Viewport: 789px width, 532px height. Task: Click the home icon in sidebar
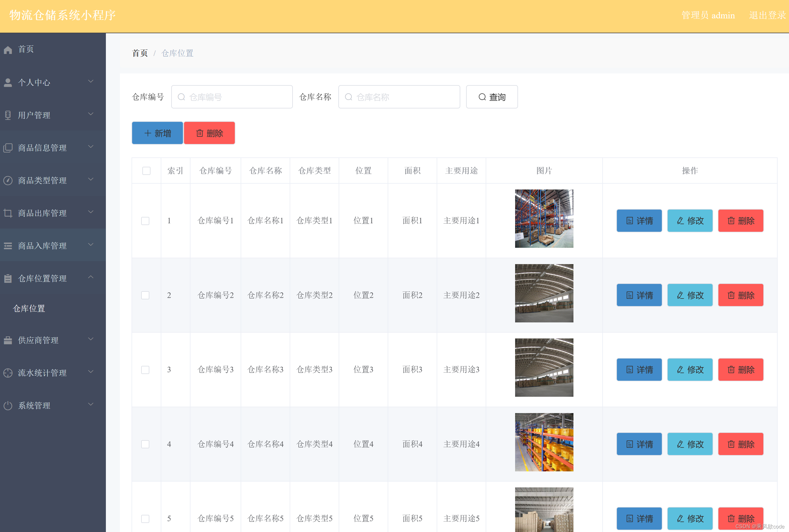[x=8, y=50]
